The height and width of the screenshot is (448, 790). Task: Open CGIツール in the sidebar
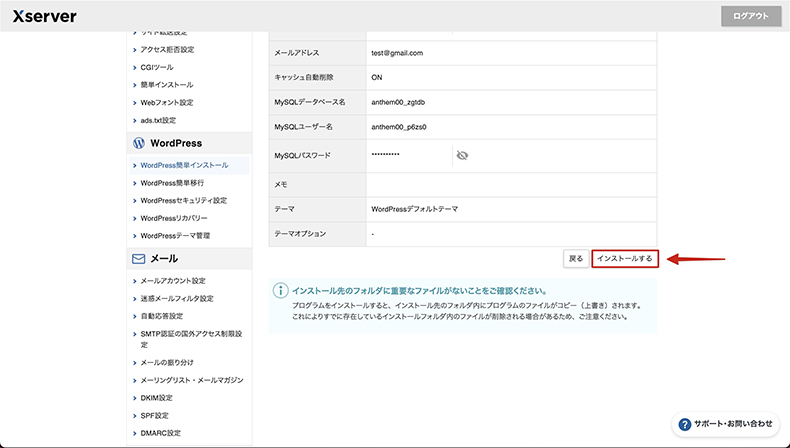pos(157,67)
